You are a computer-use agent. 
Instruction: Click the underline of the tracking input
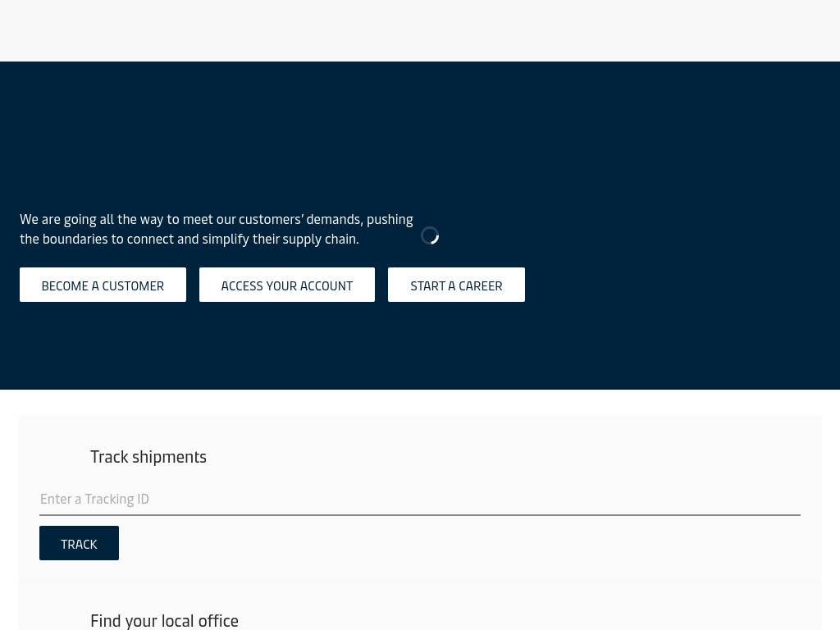419,514
